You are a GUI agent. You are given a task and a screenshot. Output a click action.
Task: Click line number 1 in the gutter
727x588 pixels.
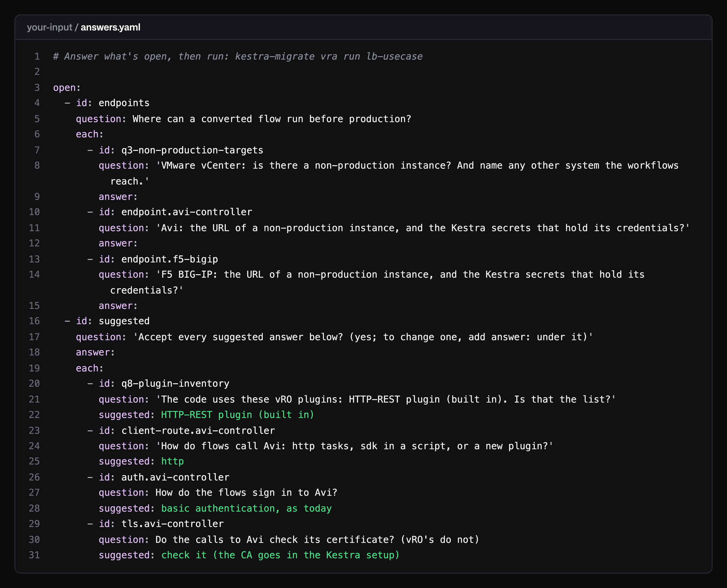[x=37, y=56]
